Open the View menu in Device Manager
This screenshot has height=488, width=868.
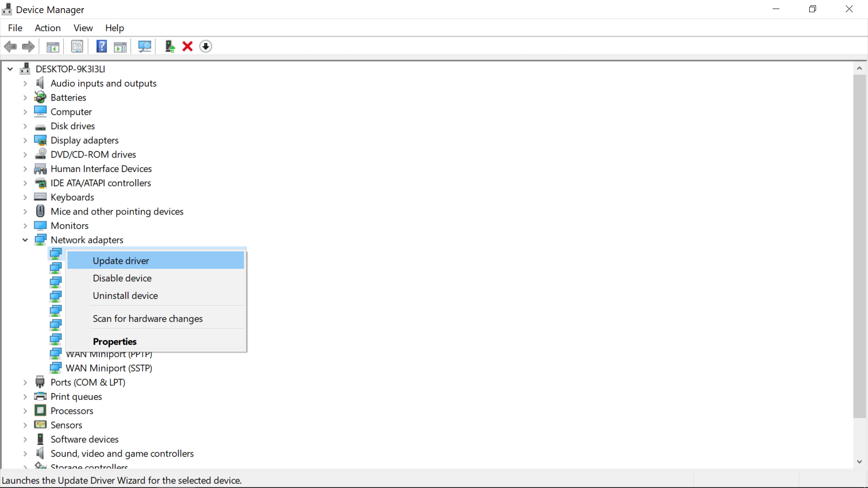coord(83,28)
